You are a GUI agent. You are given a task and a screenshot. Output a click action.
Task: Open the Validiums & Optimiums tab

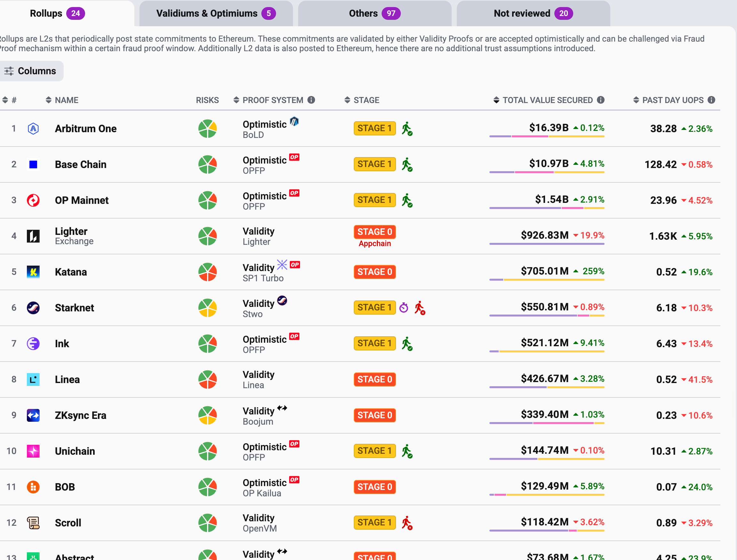216,13
